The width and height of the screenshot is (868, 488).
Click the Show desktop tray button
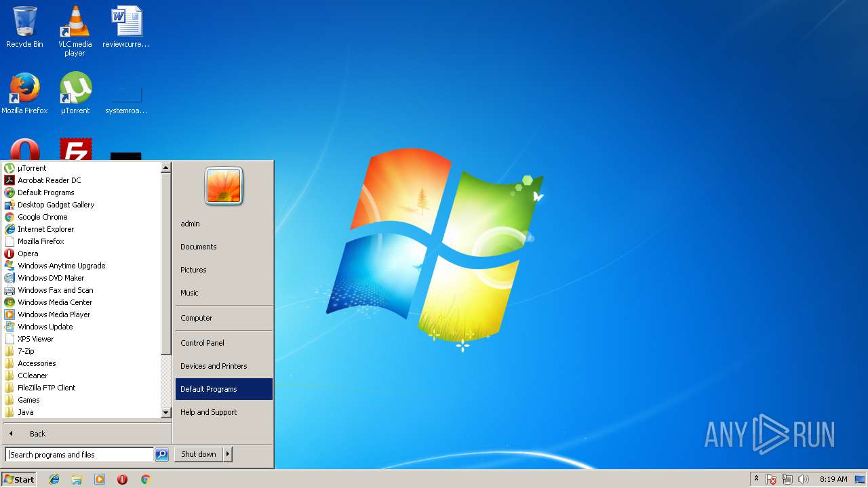(x=860, y=479)
